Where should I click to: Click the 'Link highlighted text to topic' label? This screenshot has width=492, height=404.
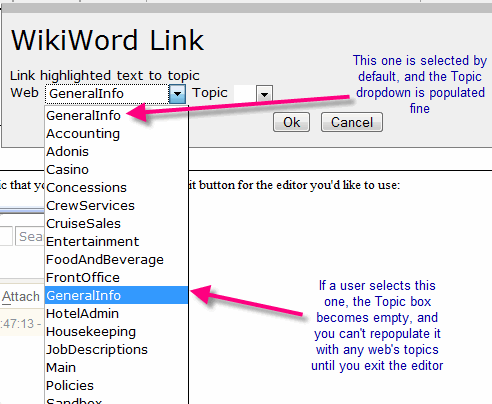(x=105, y=76)
